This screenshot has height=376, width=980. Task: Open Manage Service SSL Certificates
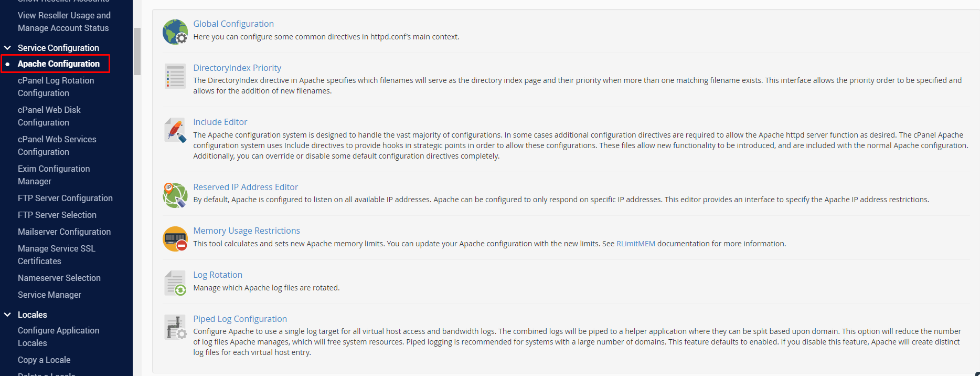click(57, 255)
